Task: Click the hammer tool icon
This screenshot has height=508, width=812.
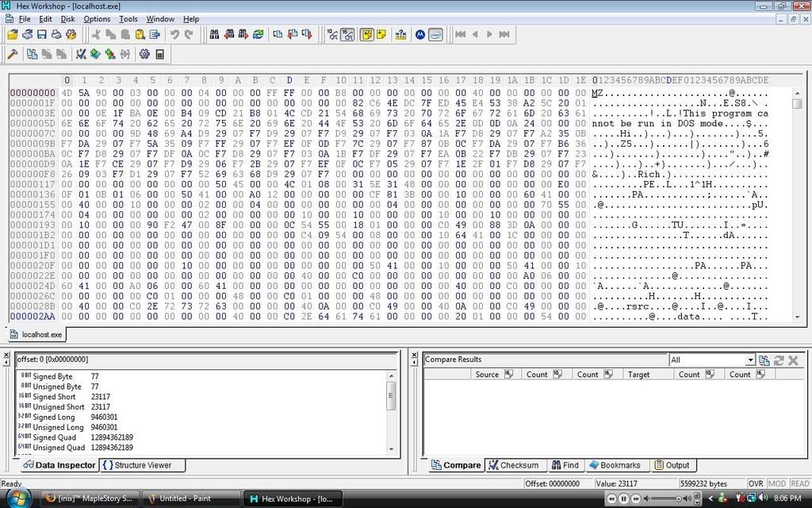Action: [x=13, y=54]
